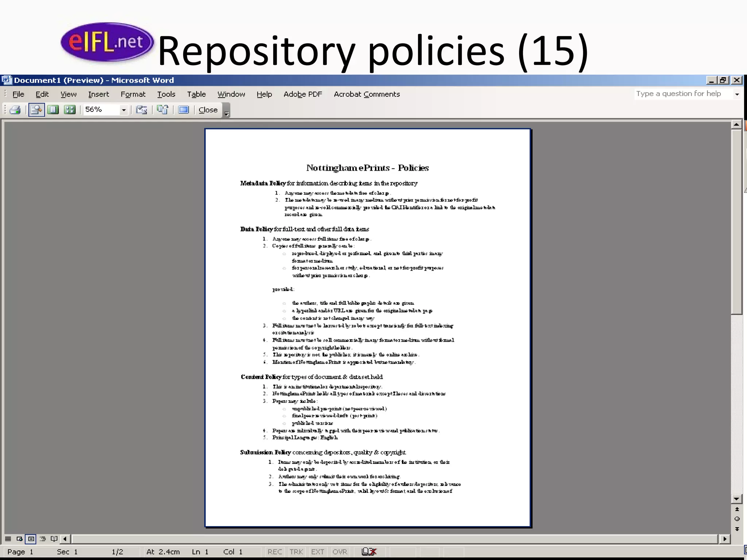Click the eIFL.net logo

[107, 42]
